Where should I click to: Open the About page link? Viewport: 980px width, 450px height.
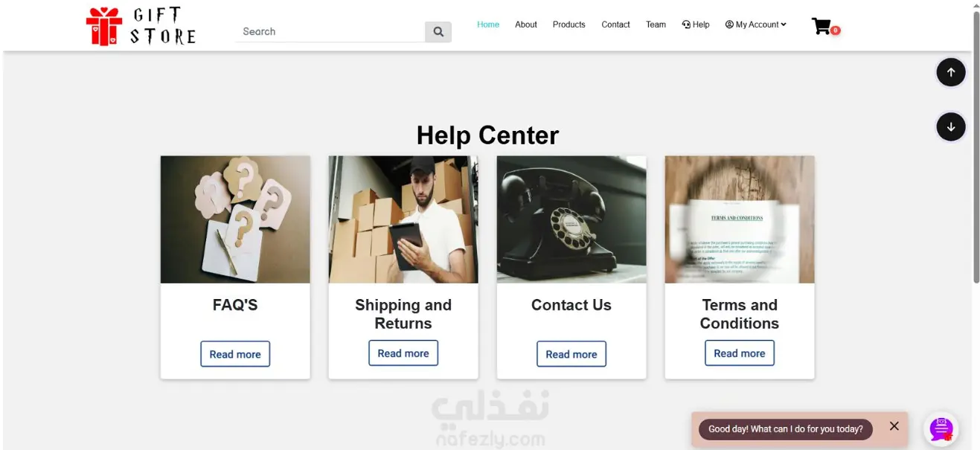(526, 25)
